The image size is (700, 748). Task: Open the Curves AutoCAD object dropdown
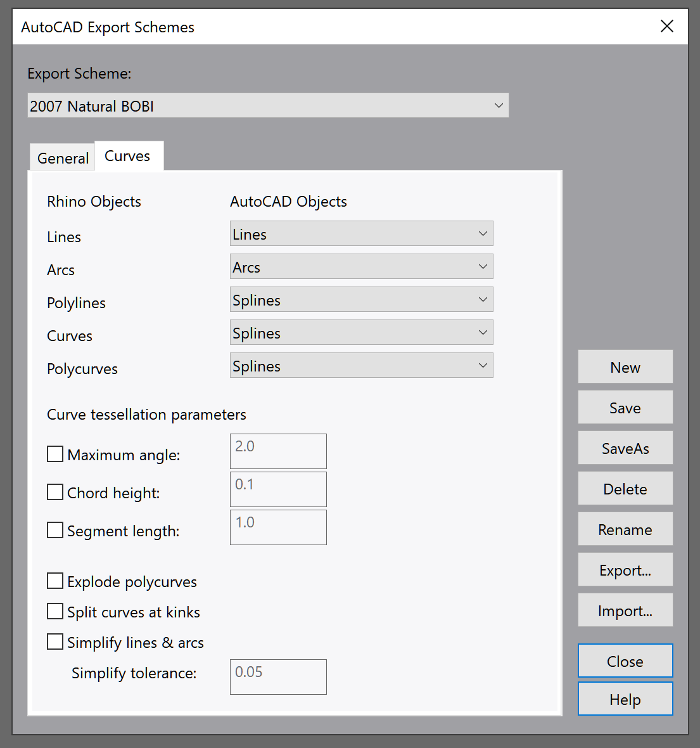point(362,333)
